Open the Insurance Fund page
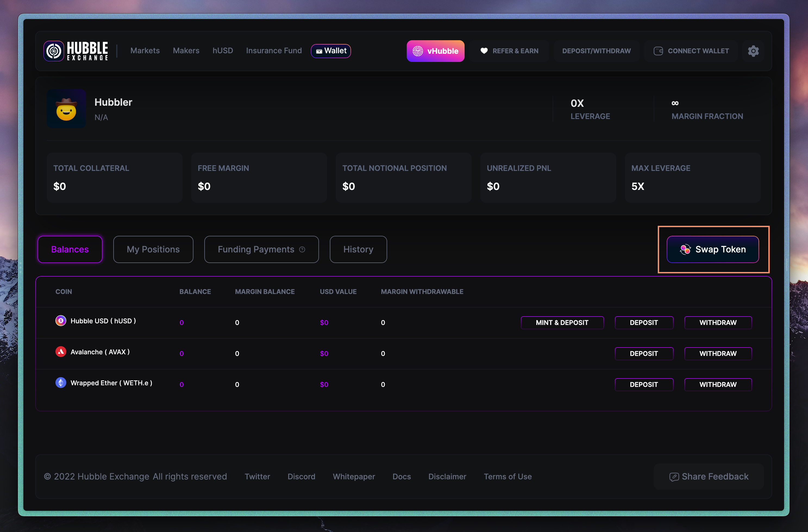This screenshot has height=532, width=808. pyautogui.click(x=274, y=51)
